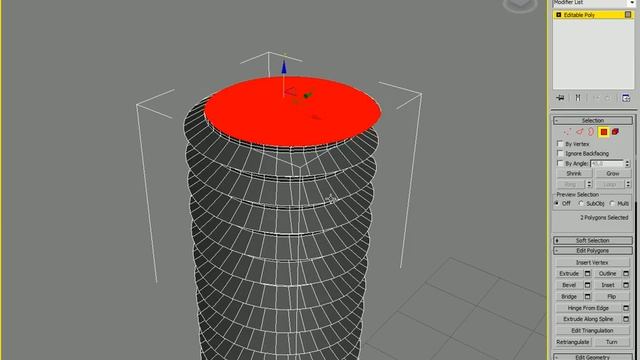Collapse the Edit Polygons rollout
The height and width of the screenshot is (360, 640).
(593, 251)
